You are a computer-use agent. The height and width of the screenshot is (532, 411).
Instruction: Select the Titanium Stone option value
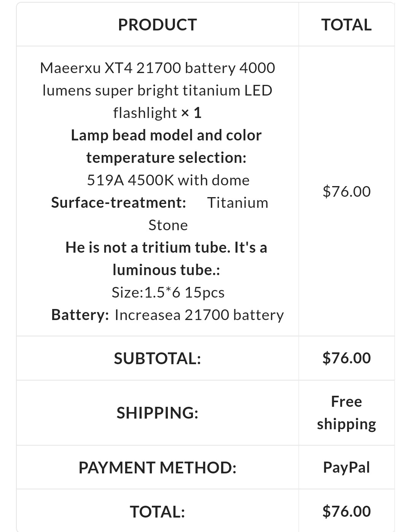coord(209,214)
